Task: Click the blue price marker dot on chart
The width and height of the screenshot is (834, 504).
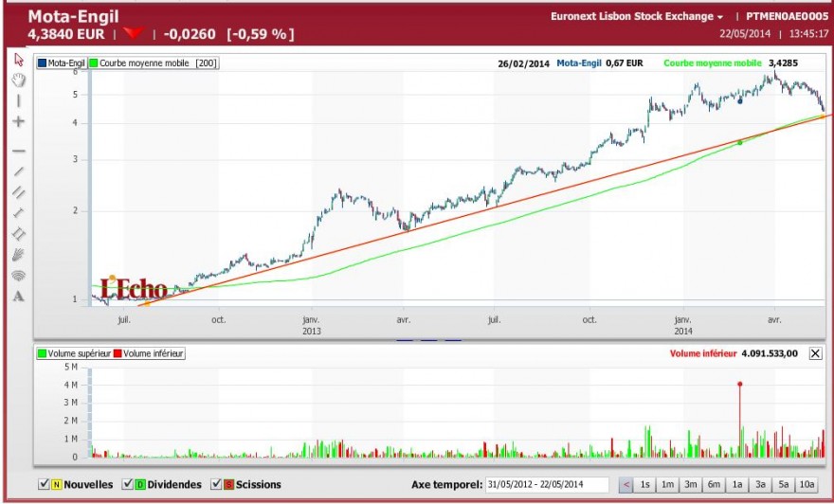Action: 740,101
